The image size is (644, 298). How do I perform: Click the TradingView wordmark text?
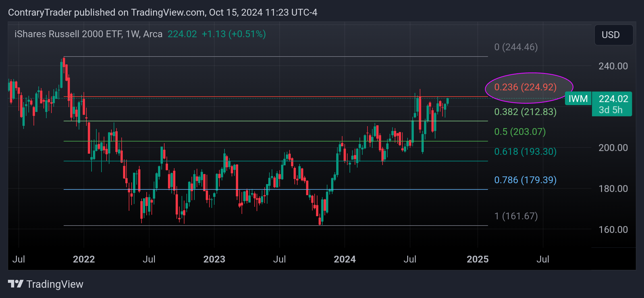tap(55, 284)
